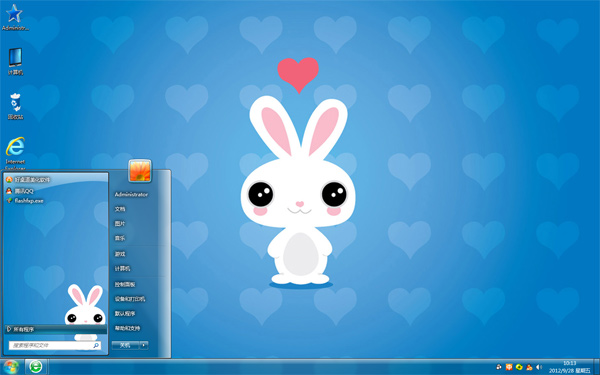
Task: Open 文档 in the start menu
Action: pos(120,209)
